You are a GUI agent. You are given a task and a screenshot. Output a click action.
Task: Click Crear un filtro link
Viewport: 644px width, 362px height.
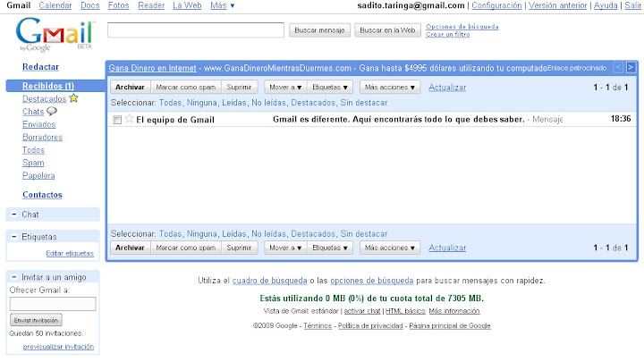[x=448, y=34]
